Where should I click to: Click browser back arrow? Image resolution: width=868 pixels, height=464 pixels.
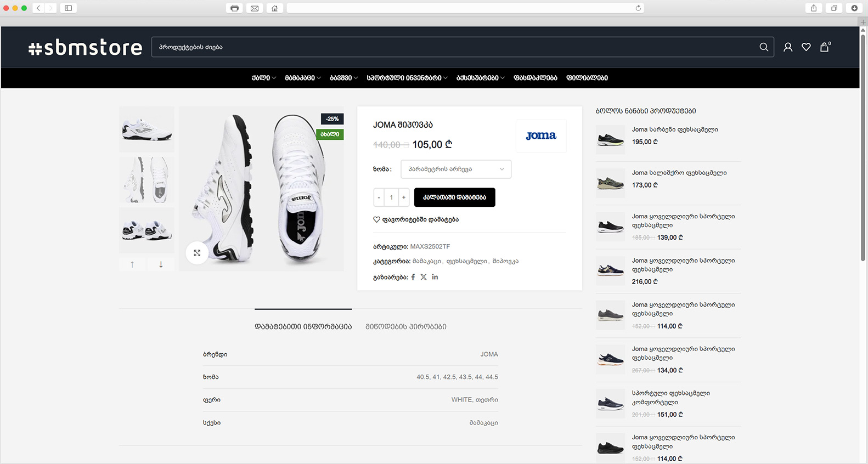coord(38,8)
